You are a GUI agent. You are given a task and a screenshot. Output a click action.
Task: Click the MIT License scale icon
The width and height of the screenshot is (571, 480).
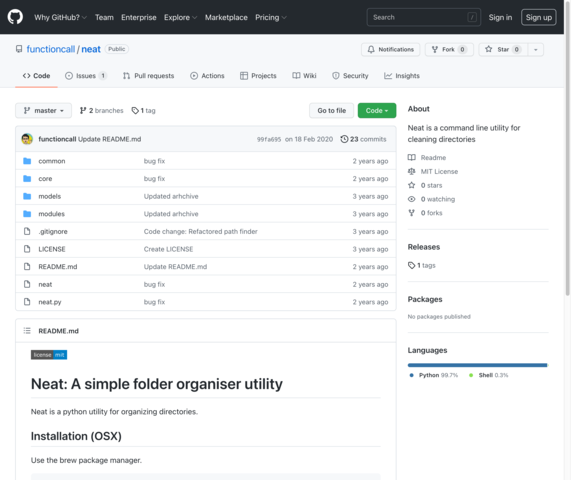tap(411, 171)
